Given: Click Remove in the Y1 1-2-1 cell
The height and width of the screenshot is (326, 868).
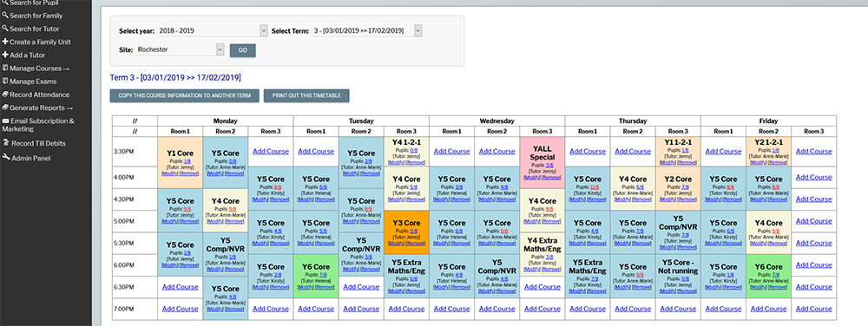Looking at the screenshot, I should click(687, 162).
